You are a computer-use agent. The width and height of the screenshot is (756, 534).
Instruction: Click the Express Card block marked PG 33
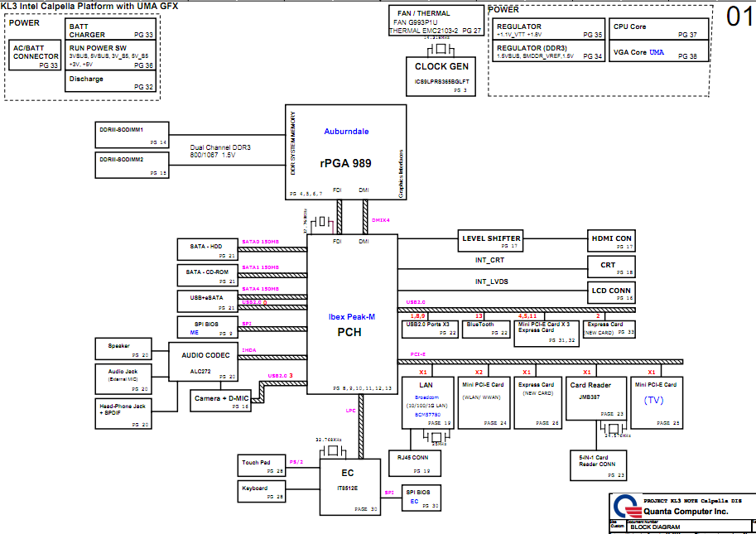[609, 330]
